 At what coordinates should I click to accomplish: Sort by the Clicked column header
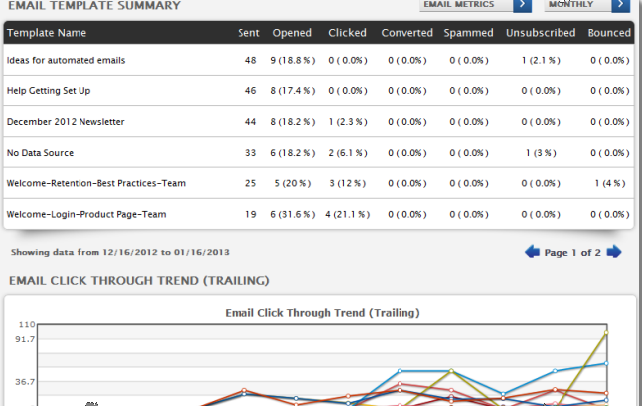coord(347,33)
